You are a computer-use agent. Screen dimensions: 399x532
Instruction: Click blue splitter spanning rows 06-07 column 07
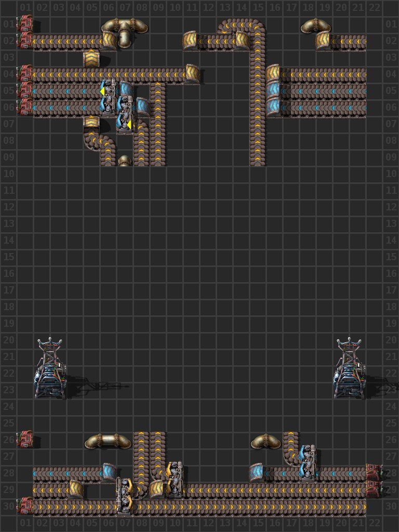point(125,114)
